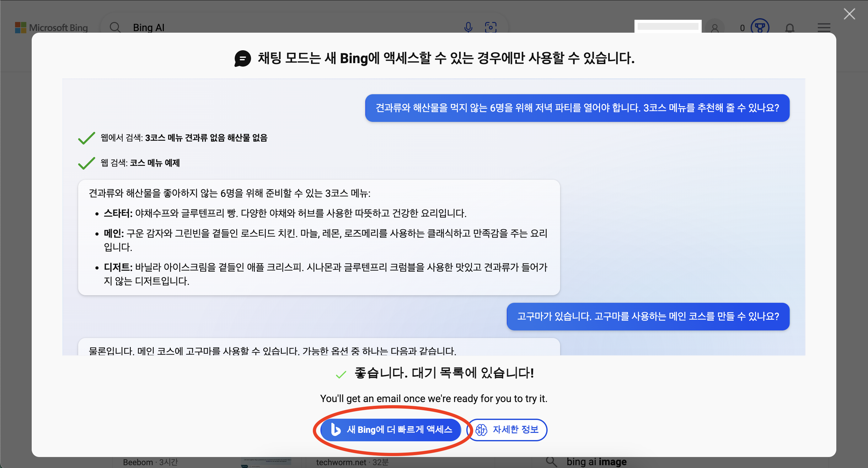This screenshot has height=468, width=868.
Task: Activate microphone voice search icon
Action: [468, 27]
